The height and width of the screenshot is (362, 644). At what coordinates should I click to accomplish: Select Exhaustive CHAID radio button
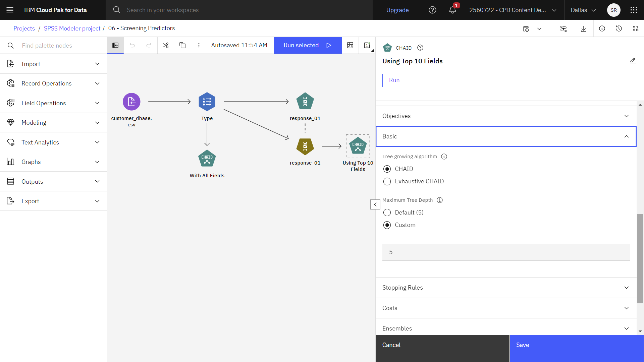click(x=387, y=181)
